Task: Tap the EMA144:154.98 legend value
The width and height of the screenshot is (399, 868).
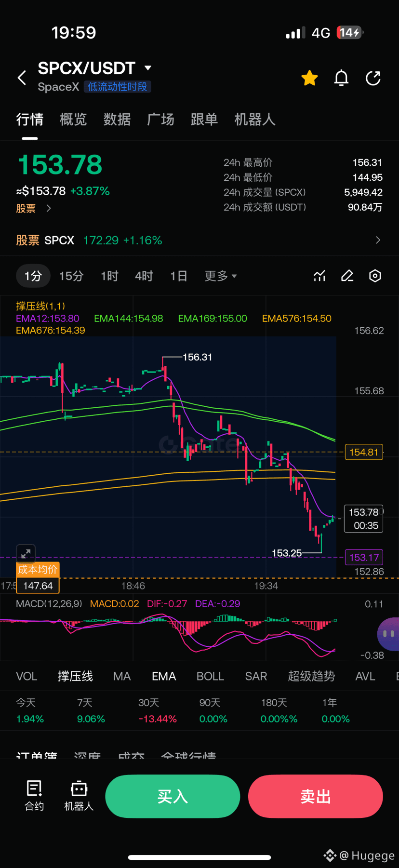Action: (129, 319)
